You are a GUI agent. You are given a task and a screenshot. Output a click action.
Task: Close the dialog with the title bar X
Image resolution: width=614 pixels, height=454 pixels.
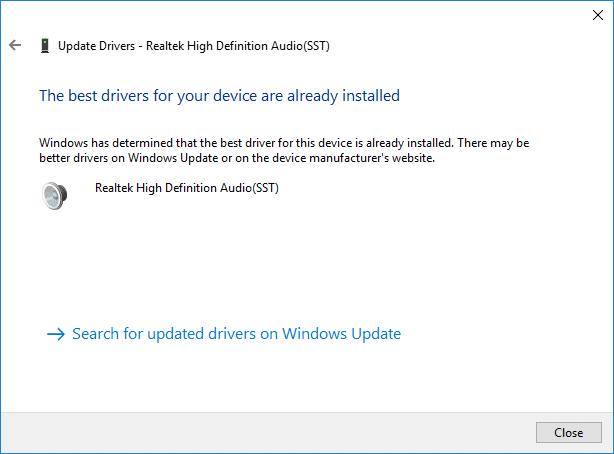[597, 14]
